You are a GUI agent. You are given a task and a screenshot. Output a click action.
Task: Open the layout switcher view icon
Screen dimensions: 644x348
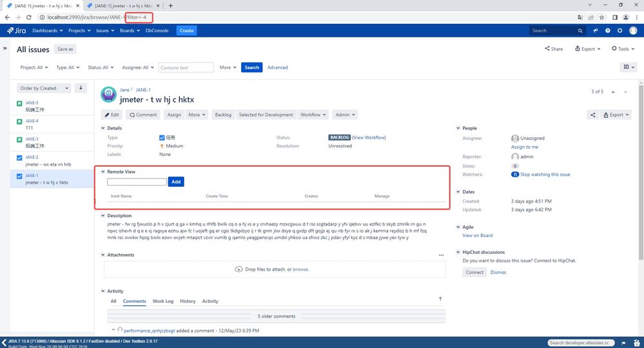click(629, 67)
